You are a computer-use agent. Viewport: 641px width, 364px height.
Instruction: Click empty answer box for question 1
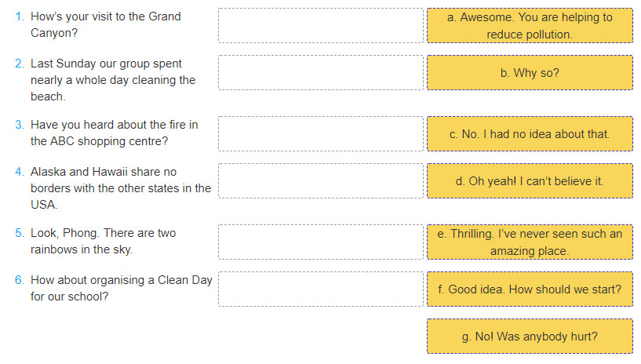pos(321,25)
